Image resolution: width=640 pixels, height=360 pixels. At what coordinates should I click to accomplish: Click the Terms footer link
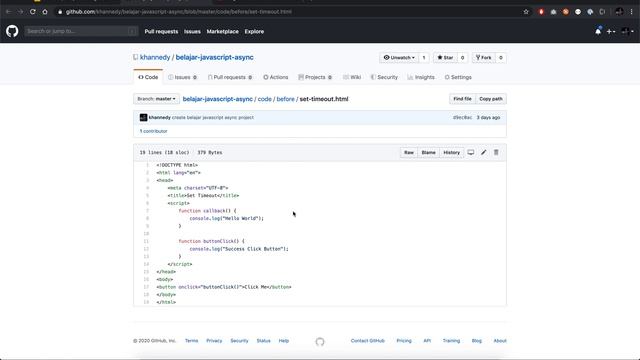(191, 340)
